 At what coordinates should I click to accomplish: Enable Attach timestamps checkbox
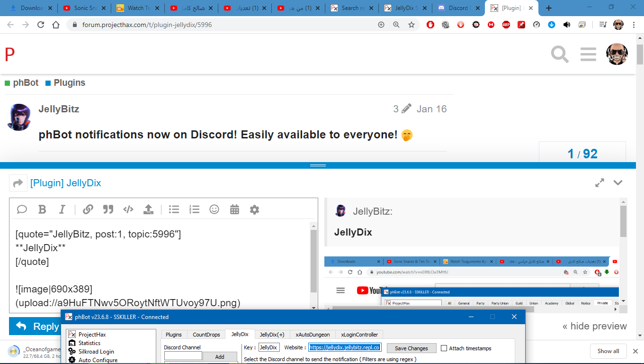click(x=444, y=348)
